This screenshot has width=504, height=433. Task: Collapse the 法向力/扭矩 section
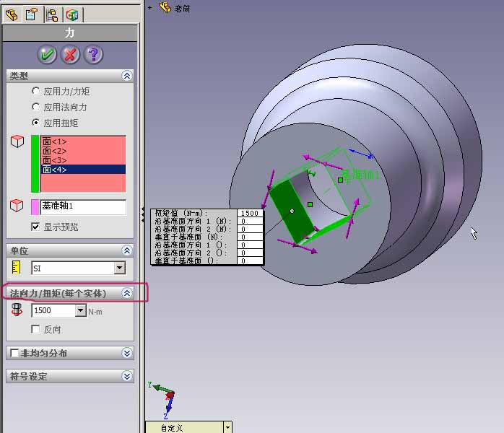127,293
